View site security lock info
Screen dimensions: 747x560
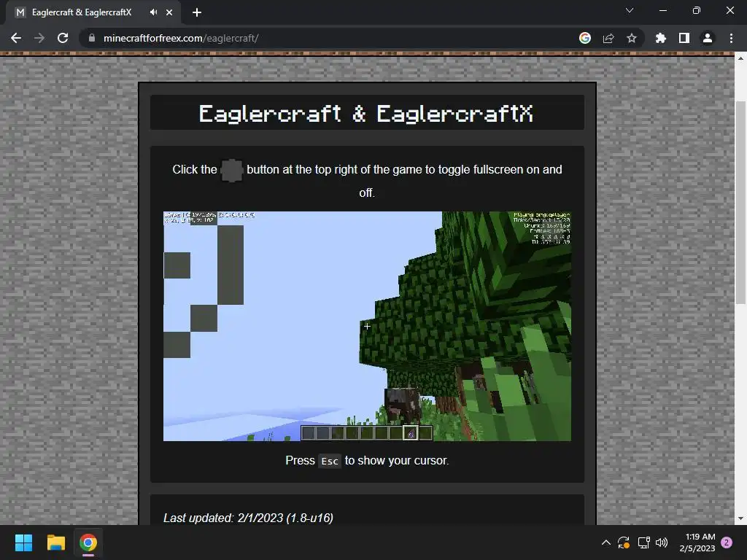coord(92,38)
